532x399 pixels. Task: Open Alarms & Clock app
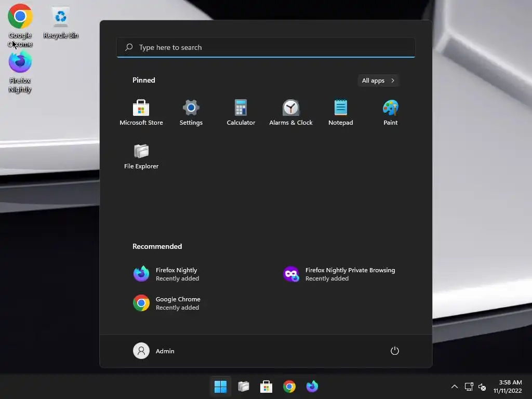coord(291,112)
